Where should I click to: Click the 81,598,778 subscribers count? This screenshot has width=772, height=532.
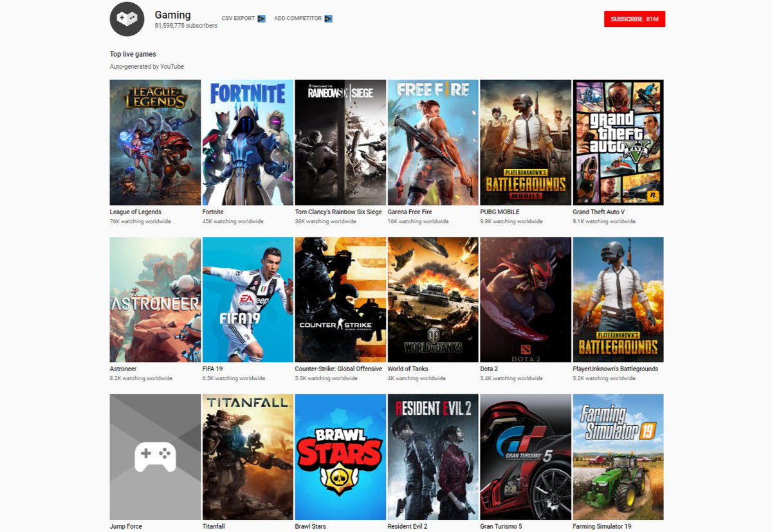click(186, 26)
